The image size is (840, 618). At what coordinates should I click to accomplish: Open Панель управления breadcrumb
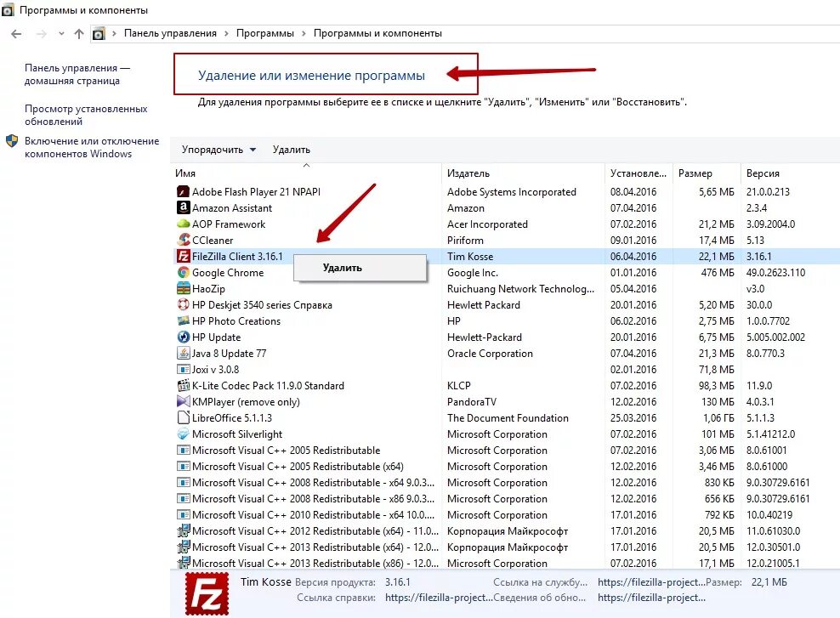(x=170, y=33)
